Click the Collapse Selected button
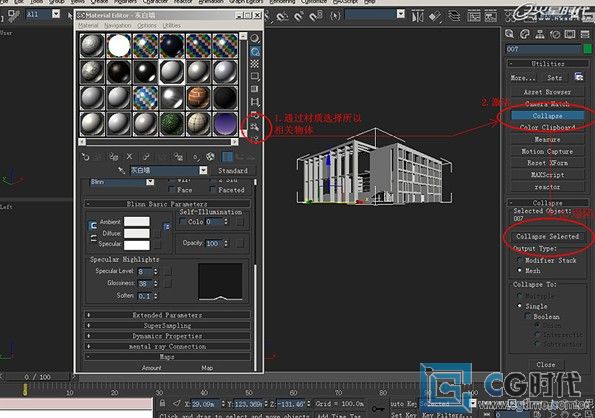This screenshot has width=595, height=418. 547,236
